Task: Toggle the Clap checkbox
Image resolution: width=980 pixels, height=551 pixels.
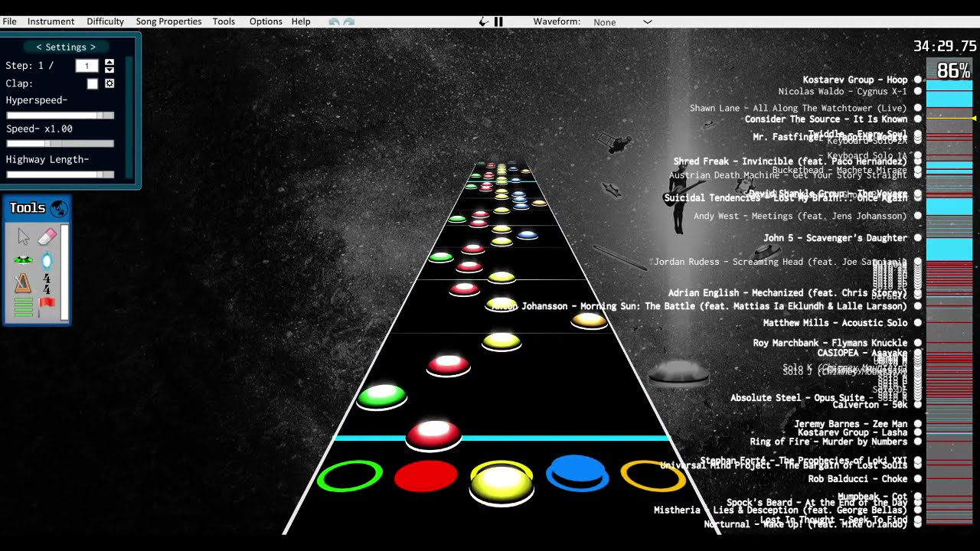Action: coord(93,83)
